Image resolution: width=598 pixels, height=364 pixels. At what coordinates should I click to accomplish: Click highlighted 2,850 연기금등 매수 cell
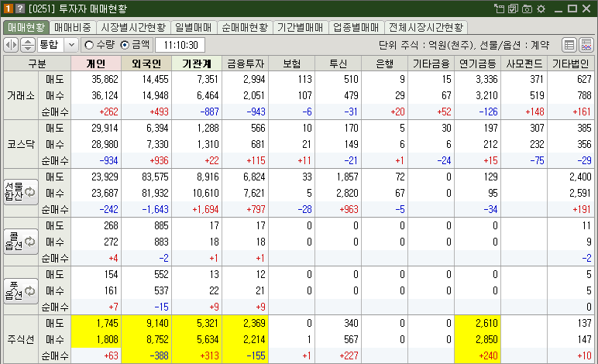click(x=478, y=339)
